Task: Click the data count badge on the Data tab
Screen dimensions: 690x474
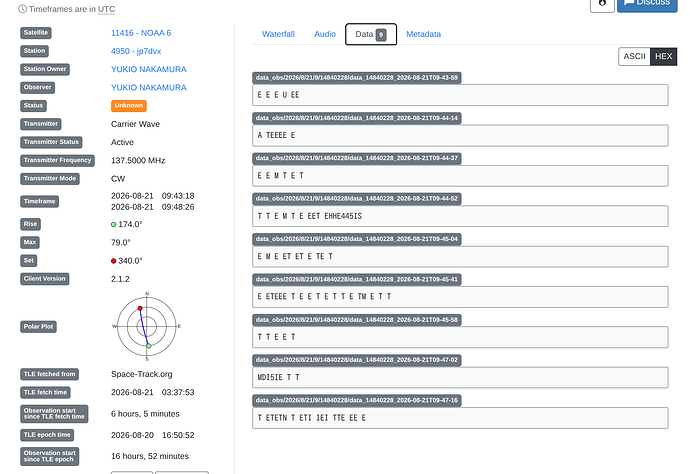Action: pos(381,35)
